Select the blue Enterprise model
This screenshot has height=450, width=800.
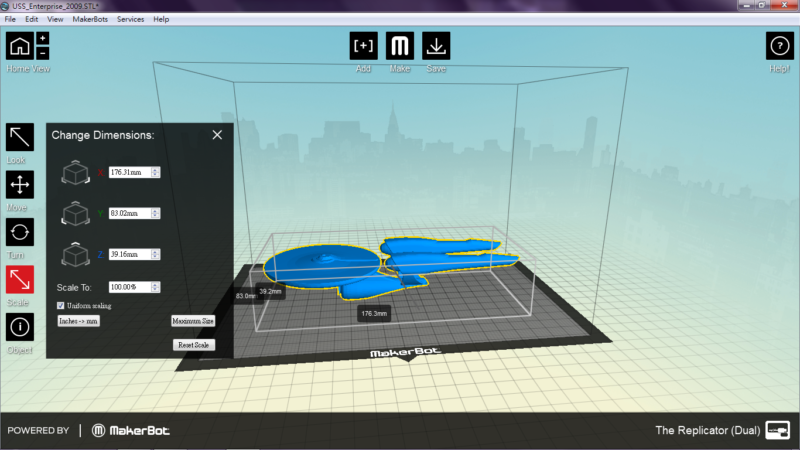[x=327, y=265]
